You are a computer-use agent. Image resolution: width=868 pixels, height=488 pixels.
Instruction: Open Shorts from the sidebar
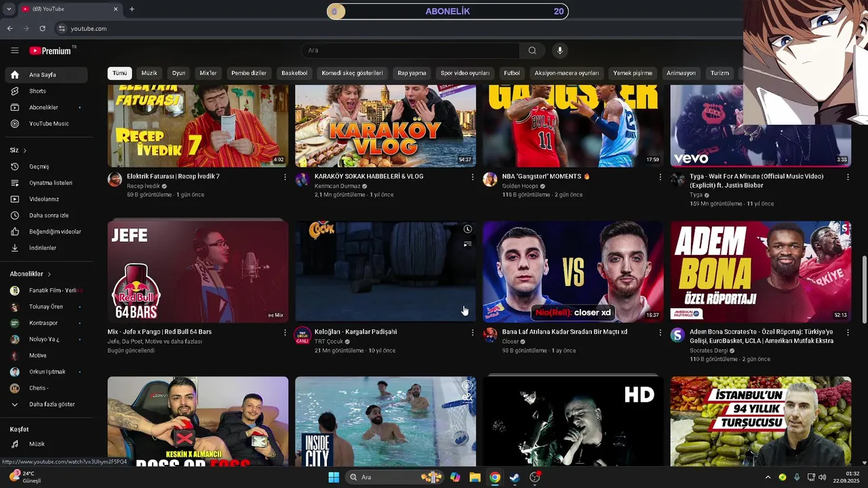[47, 91]
